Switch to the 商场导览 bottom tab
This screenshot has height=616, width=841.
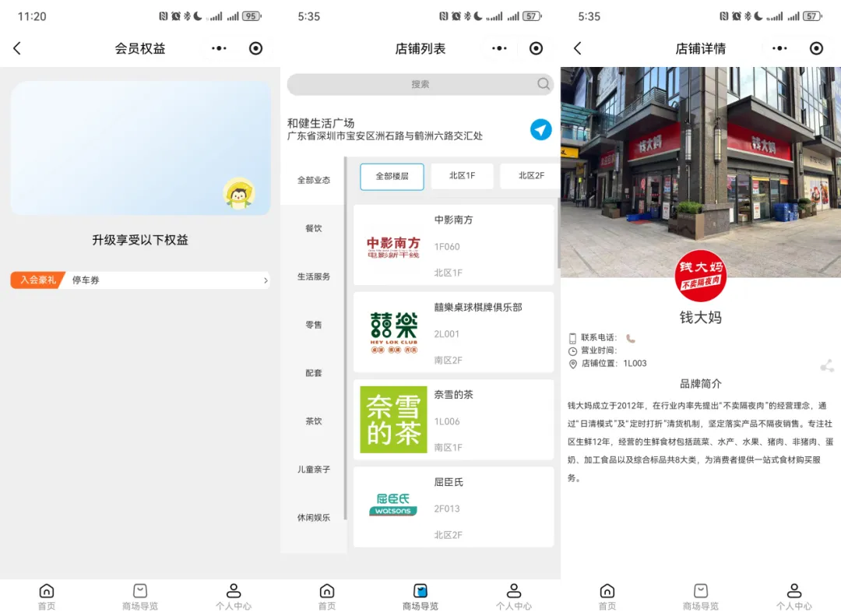point(420,596)
